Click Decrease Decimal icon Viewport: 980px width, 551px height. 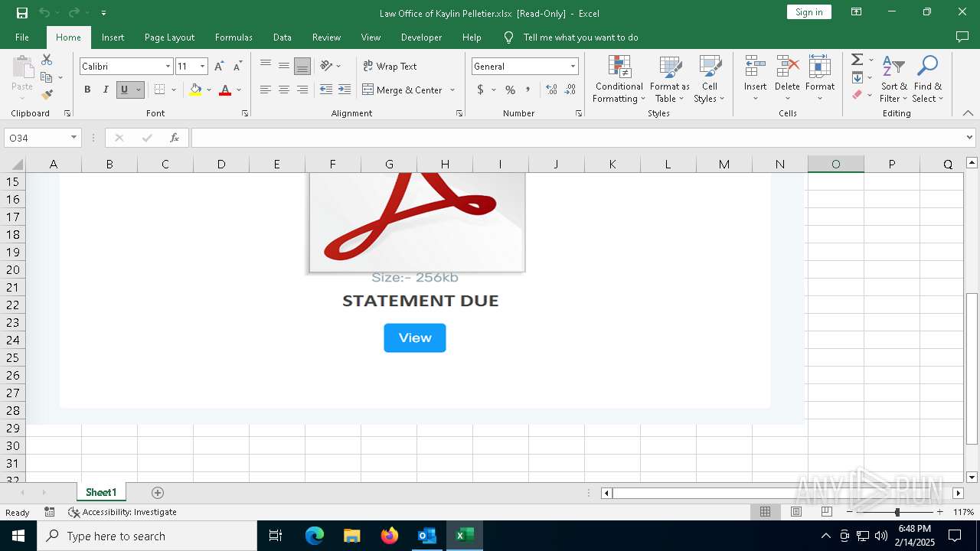point(571,90)
